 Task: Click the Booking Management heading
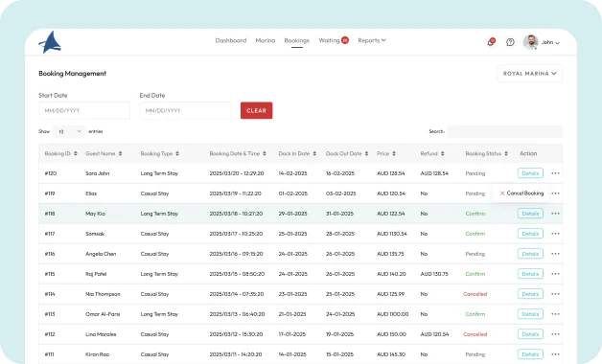pos(72,73)
